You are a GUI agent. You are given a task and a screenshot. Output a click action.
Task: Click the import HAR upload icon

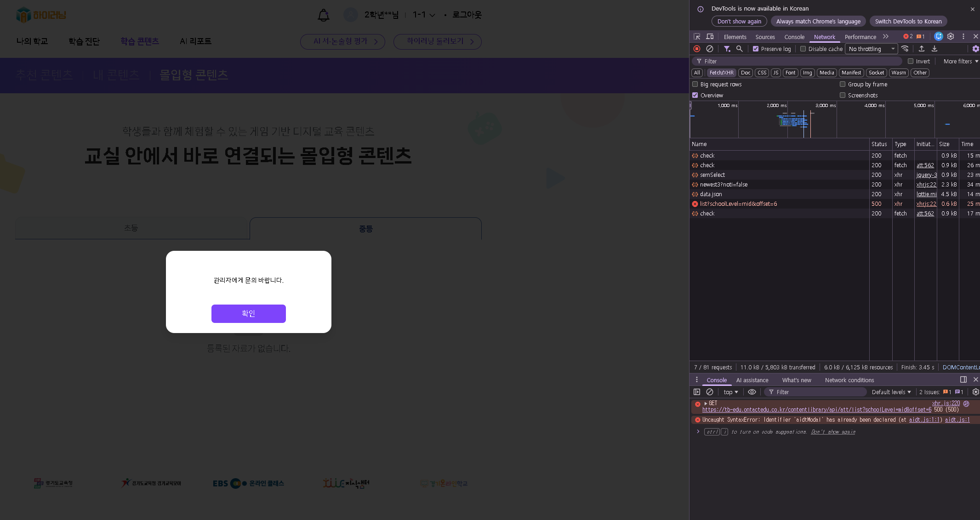click(921, 49)
